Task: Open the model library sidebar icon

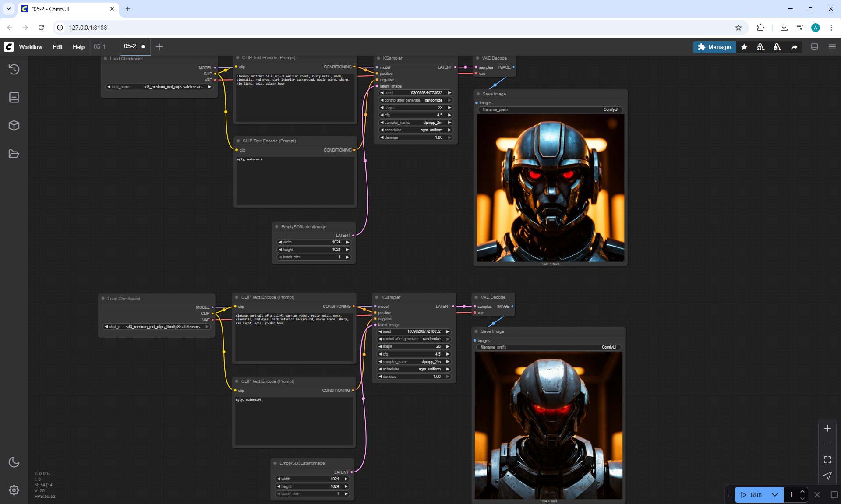Action: [14, 97]
